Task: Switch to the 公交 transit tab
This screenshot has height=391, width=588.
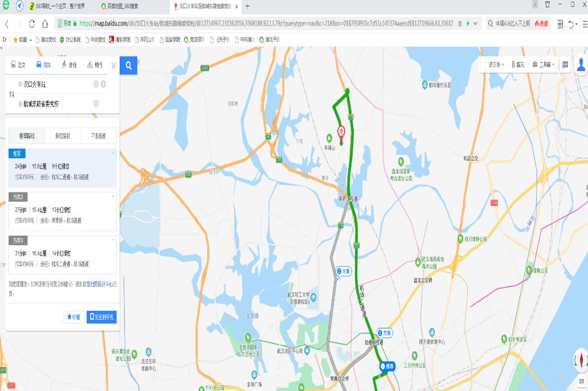Action: click(18, 65)
